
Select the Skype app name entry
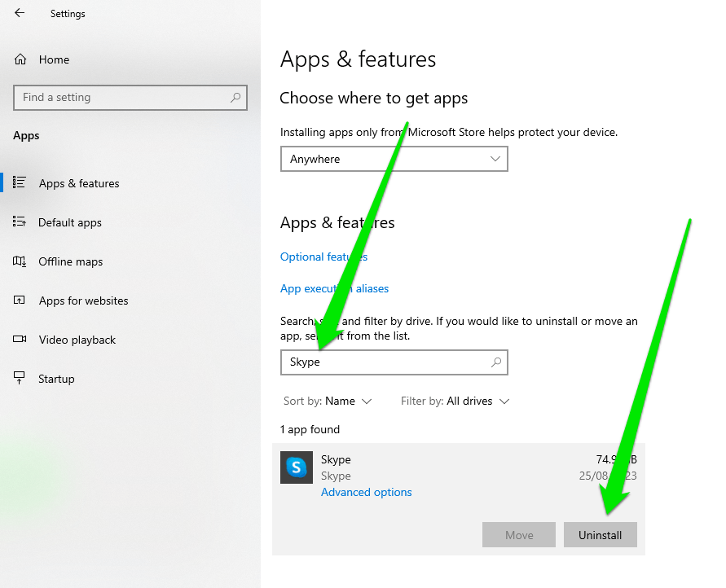pos(336,459)
